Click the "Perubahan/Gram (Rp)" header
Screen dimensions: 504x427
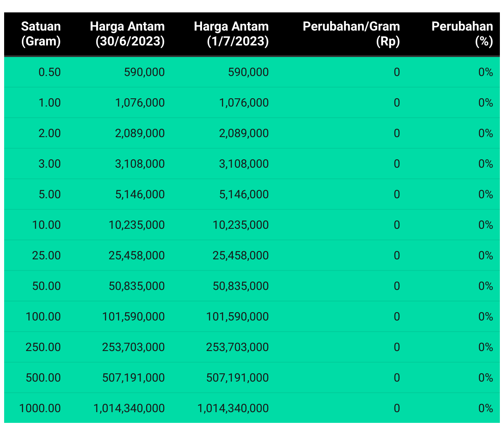(351, 34)
